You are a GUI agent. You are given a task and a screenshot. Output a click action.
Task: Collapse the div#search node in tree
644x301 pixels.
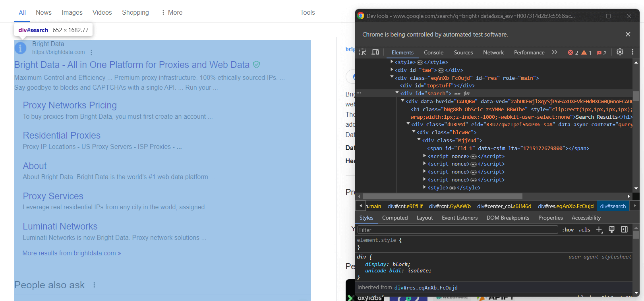[397, 93]
